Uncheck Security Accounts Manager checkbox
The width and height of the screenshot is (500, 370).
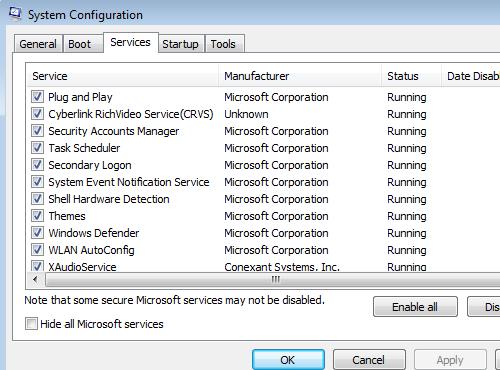[x=37, y=131]
